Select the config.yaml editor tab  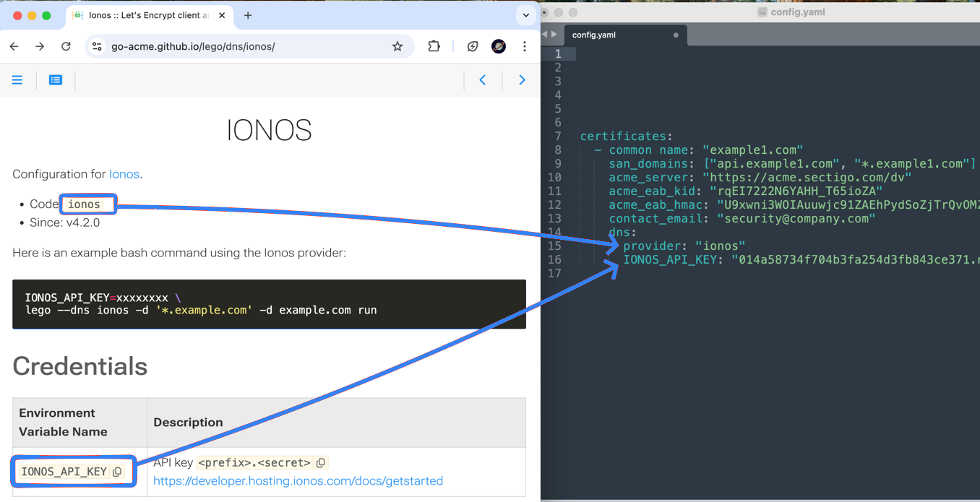625,35
